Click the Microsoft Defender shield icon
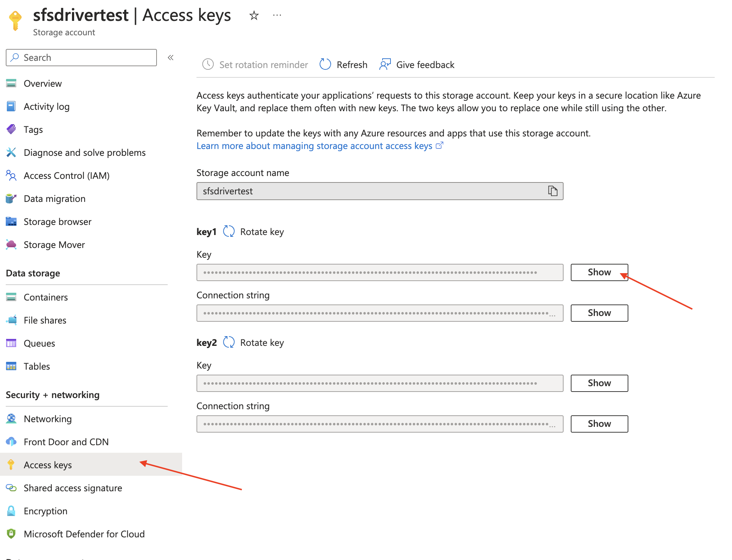The width and height of the screenshot is (732, 560). [x=11, y=534]
